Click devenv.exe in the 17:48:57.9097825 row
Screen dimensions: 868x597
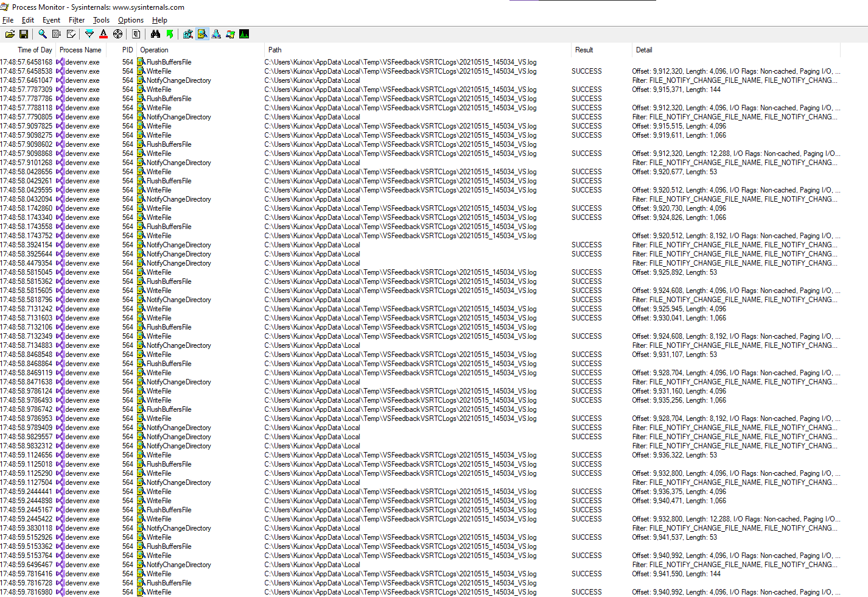[x=82, y=126]
